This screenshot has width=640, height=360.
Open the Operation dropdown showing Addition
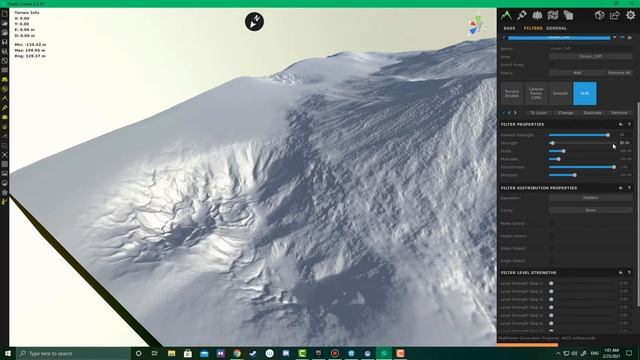point(590,198)
